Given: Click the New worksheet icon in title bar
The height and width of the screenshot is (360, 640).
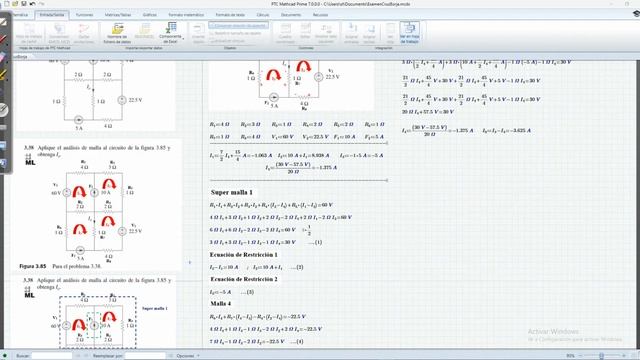Looking at the screenshot, I should [7, 4].
